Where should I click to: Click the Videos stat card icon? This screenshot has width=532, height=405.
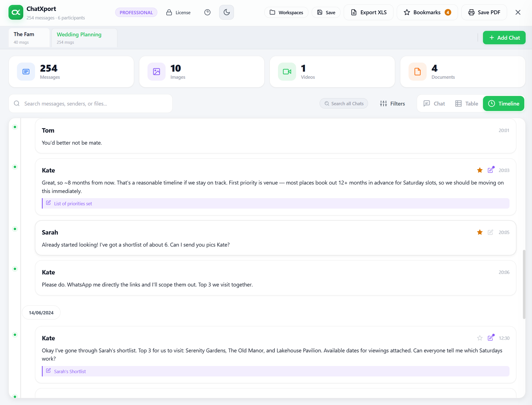[x=287, y=72]
